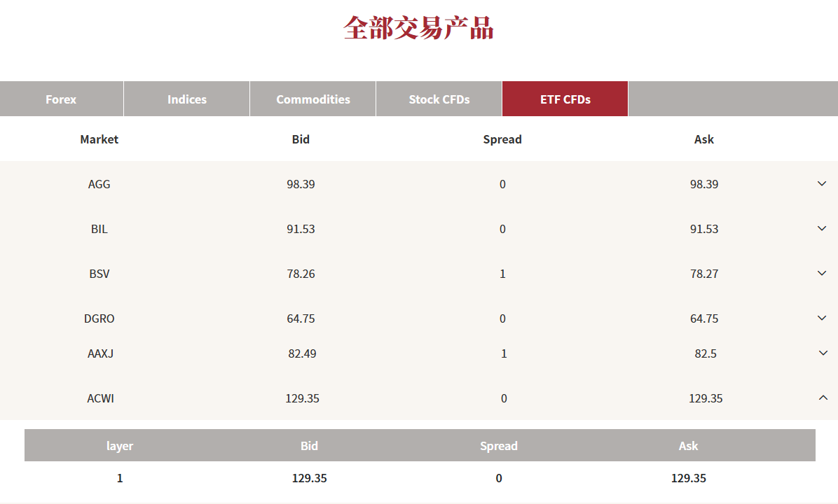
Task: Select the ETF CFDs tab
Action: pos(565,99)
